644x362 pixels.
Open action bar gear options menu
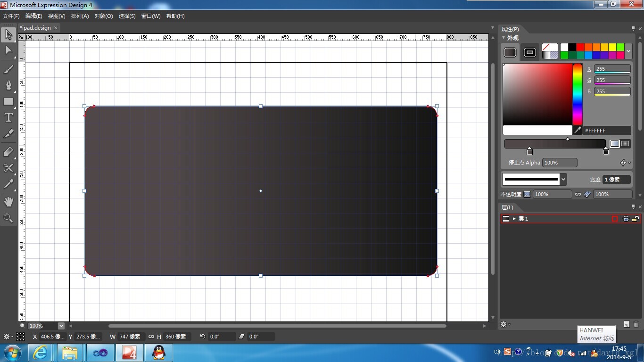coord(8,337)
